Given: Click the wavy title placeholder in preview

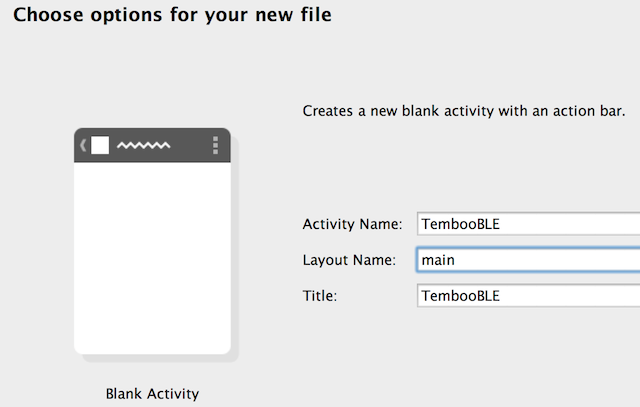Looking at the screenshot, I should pos(143,146).
